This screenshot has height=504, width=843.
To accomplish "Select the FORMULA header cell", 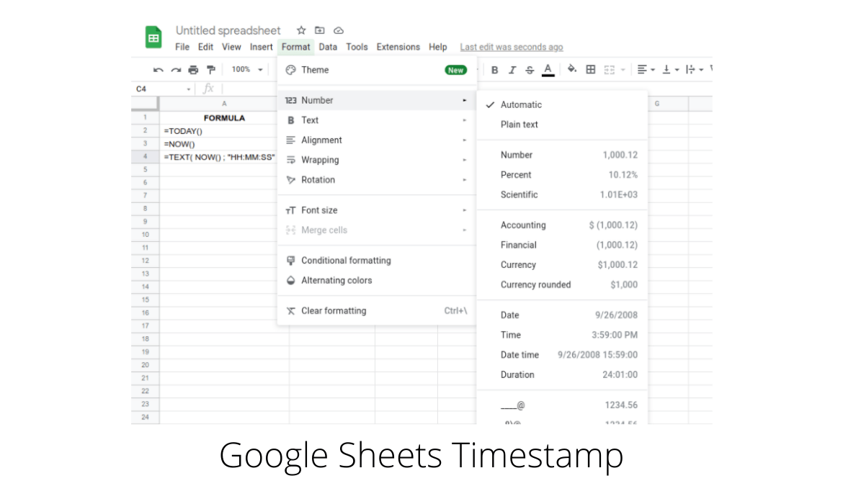I will [218, 117].
